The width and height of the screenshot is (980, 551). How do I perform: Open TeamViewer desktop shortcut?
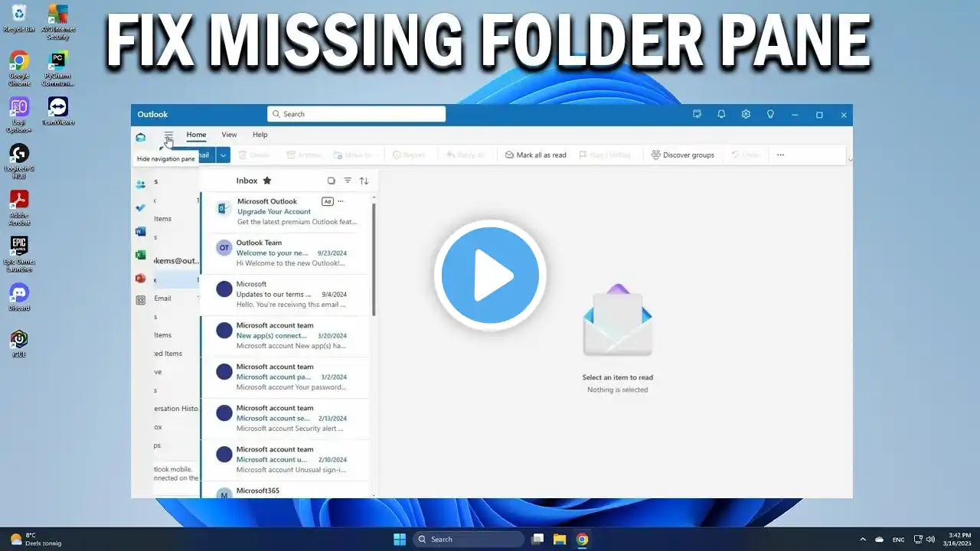(58, 110)
